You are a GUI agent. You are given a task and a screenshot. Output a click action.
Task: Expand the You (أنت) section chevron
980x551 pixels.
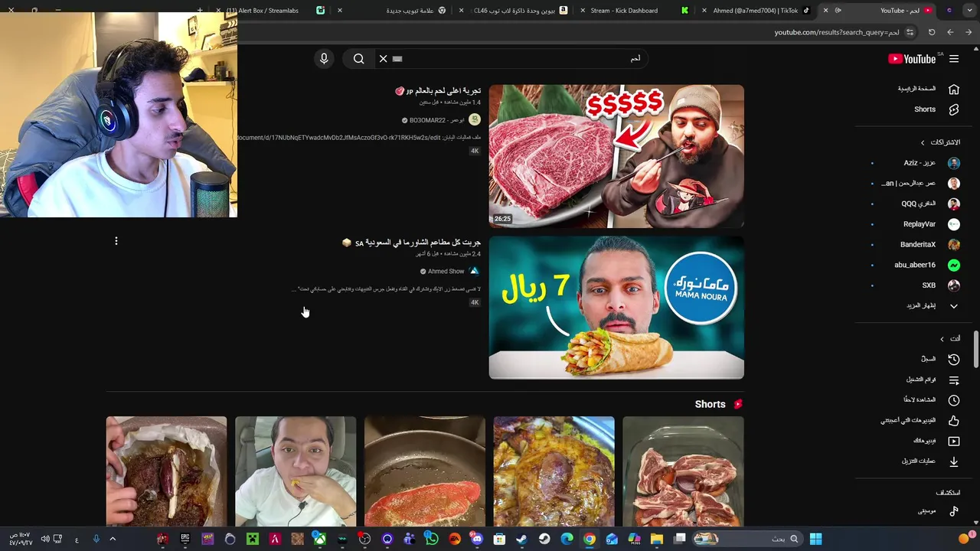pyautogui.click(x=942, y=339)
